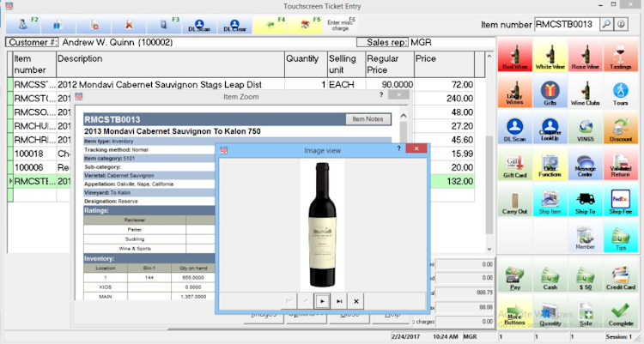Complete the ticket
Image resolution: width=644 pixels, height=344 pixels.
point(621,311)
